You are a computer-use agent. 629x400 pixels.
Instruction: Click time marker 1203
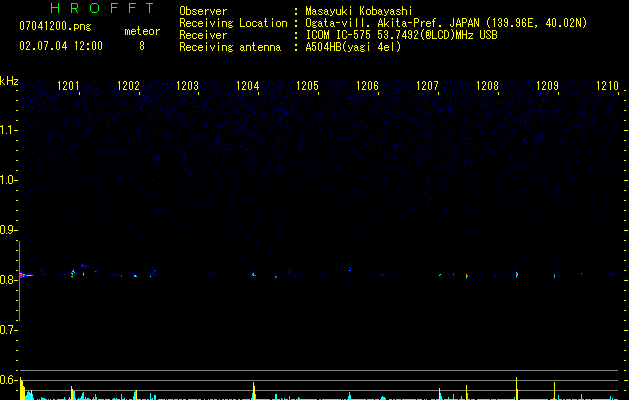point(188,86)
